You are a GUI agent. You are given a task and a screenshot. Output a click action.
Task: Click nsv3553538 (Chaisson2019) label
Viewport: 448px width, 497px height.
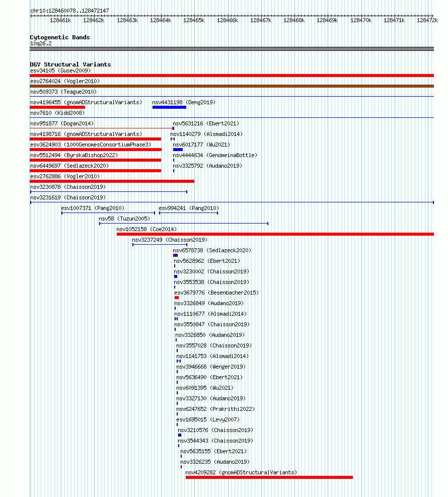pos(211,282)
